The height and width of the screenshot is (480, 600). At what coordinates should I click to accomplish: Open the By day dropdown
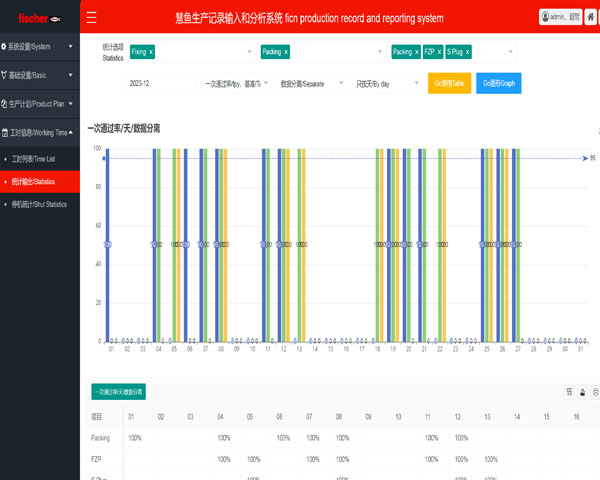(387, 84)
